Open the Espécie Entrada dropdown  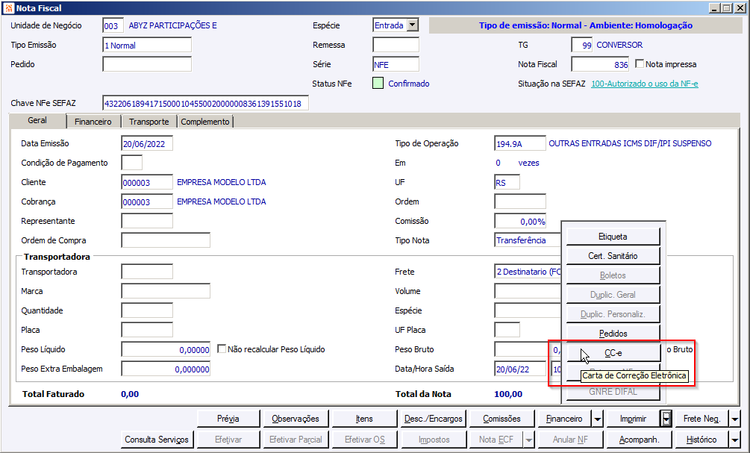point(412,25)
